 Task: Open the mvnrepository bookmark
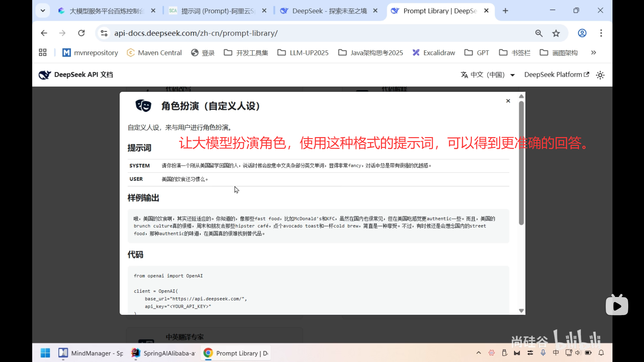tap(90, 53)
